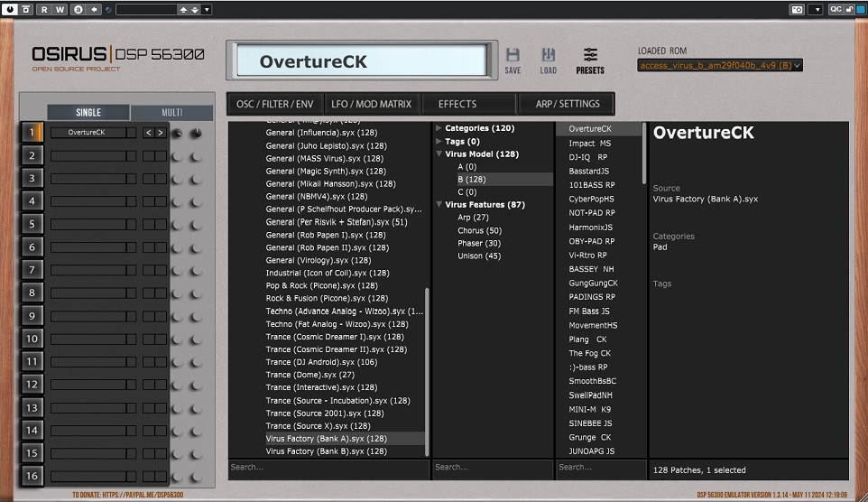Collapse the Virus Features (87) node
The image size is (868, 502).
coord(439,204)
